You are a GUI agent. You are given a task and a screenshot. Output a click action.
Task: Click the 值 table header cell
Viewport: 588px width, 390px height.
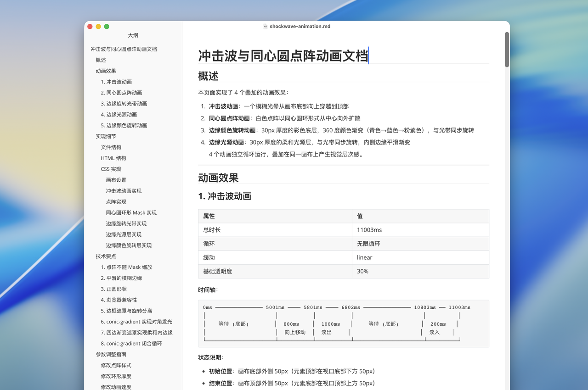(420, 216)
